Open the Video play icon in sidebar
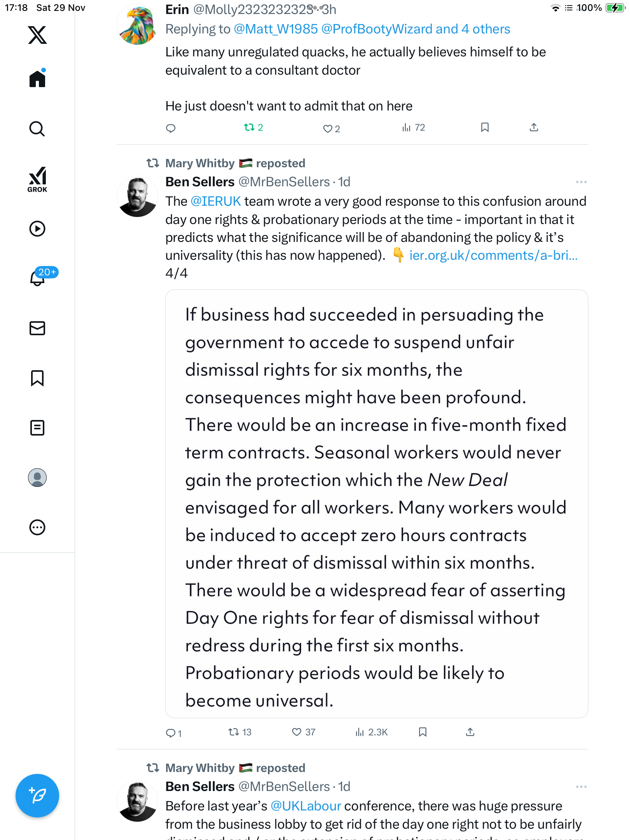The image size is (630, 840). (37, 229)
